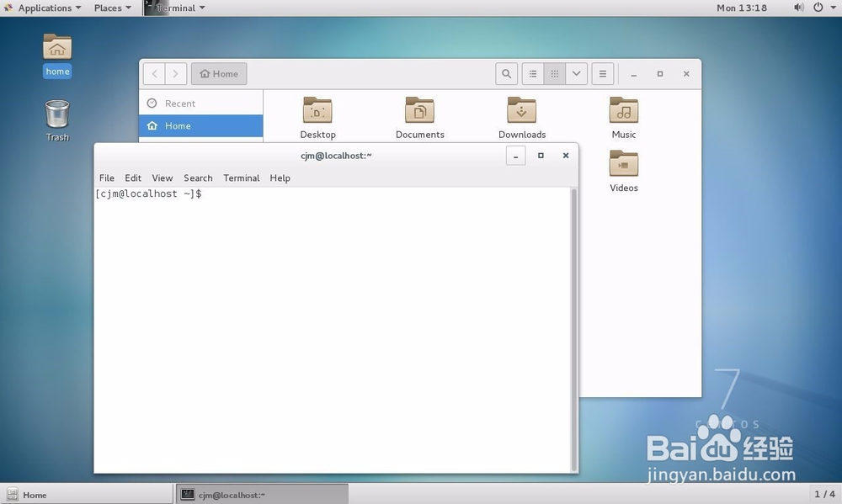Open the Places menu in top bar
Screen dimensions: 842x504
coord(112,8)
